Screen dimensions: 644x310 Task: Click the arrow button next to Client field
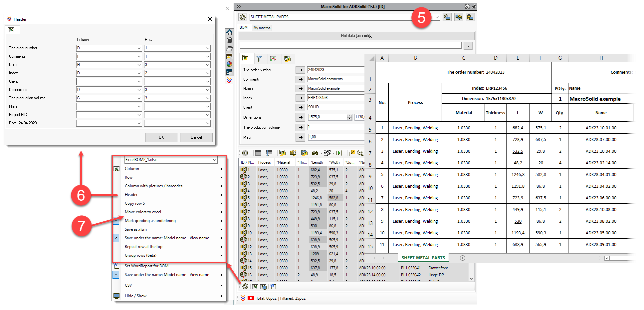[x=301, y=107]
